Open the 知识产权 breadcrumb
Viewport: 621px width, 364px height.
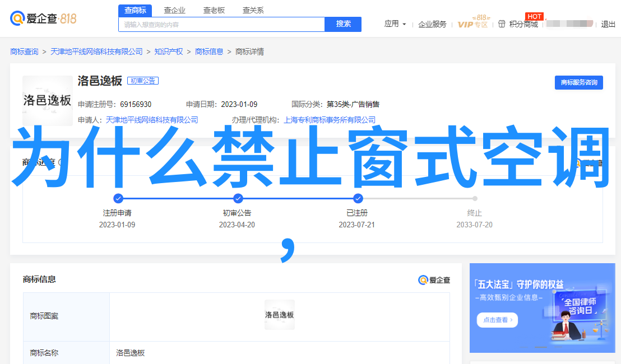[169, 52]
